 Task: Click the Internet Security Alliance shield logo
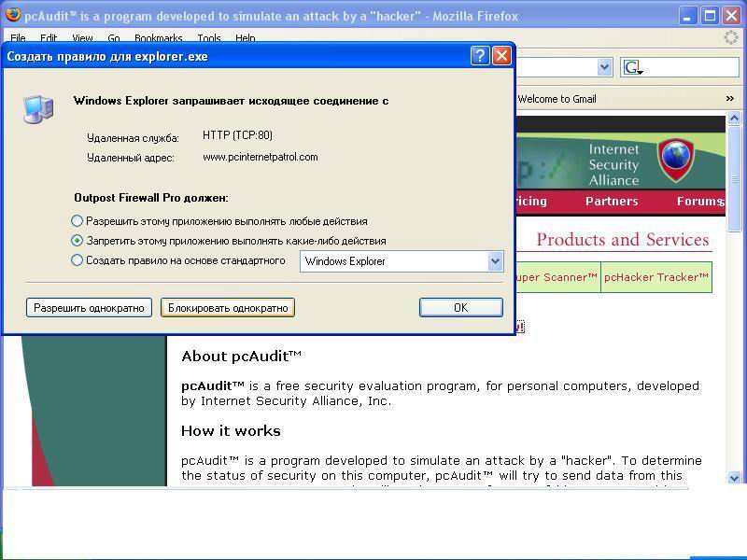pos(675,160)
